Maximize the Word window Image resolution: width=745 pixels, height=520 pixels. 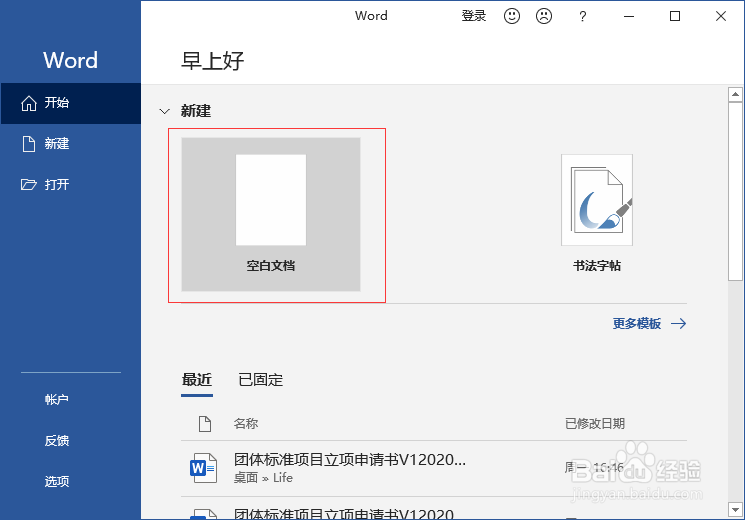coord(675,16)
